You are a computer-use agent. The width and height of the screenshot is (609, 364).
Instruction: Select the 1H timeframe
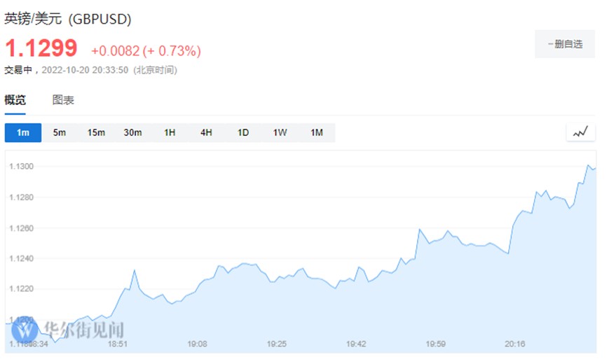(x=170, y=132)
